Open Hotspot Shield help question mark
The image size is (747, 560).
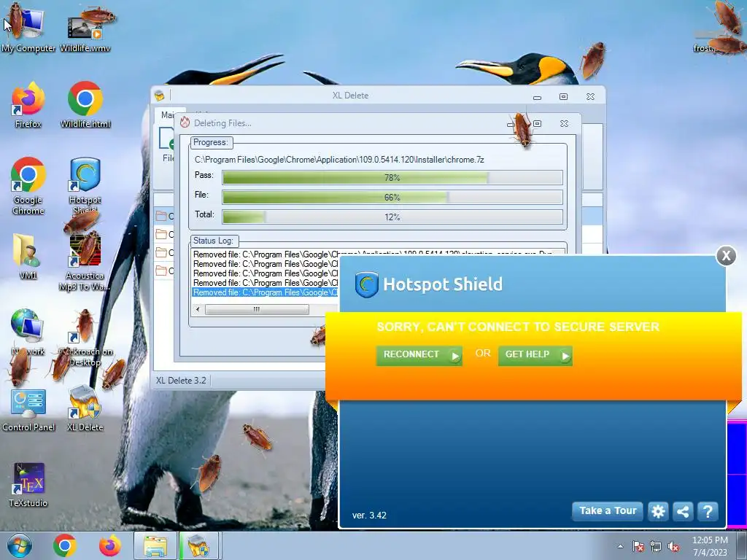click(708, 511)
